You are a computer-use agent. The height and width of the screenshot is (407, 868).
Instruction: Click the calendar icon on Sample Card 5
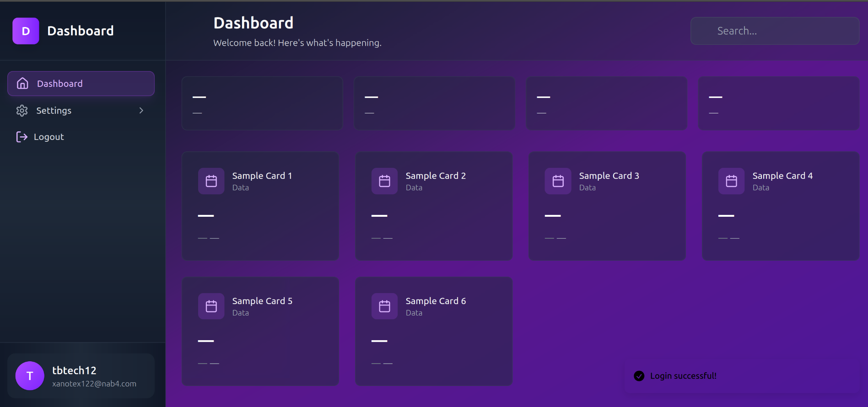[x=211, y=306]
